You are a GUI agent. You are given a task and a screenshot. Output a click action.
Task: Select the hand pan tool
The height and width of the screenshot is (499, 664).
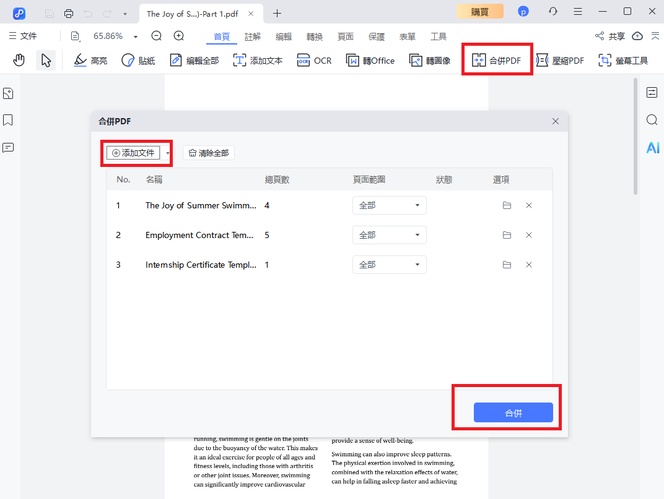[x=19, y=60]
